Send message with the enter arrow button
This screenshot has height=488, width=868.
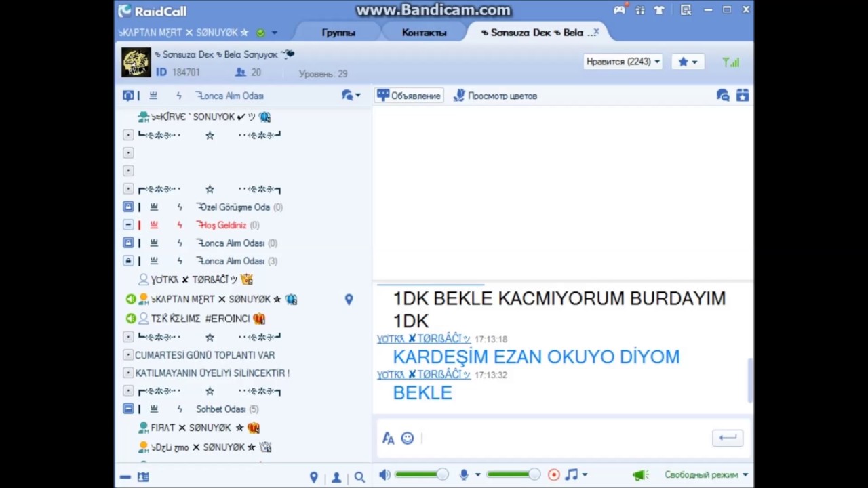pyautogui.click(x=728, y=438)
